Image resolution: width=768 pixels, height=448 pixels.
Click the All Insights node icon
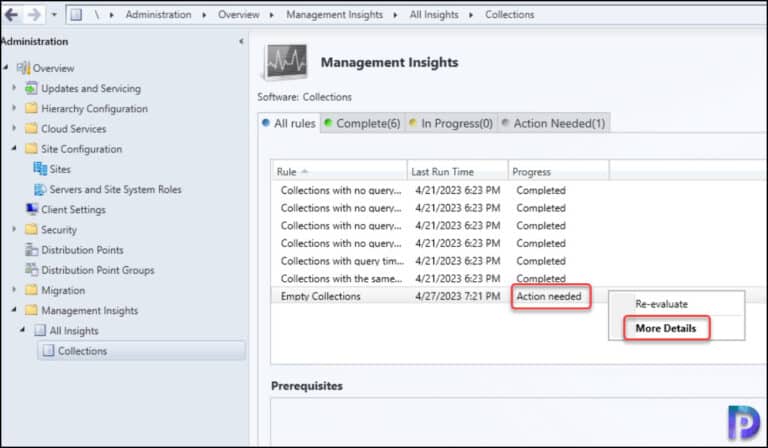pos(40,330)
